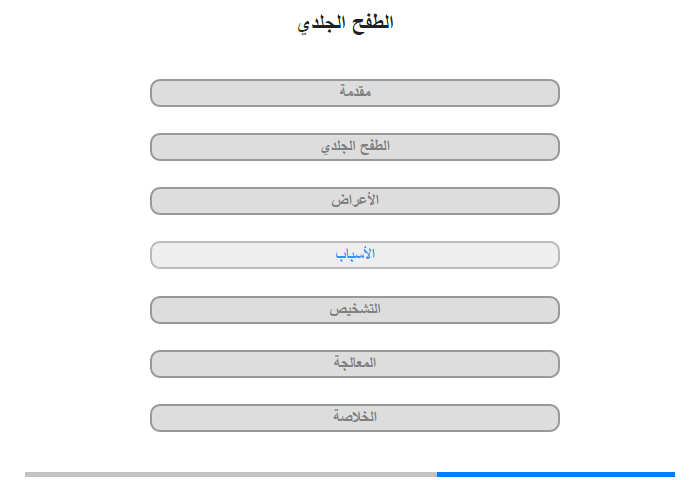700x480 pixels.
Task: Click the الطفح الجلدي button below مقدمة
Action: coord(354,147)
